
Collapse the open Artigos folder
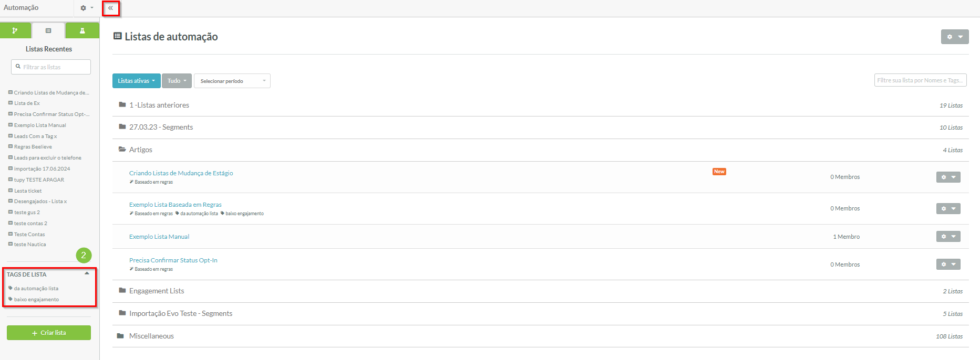pyautogui.click(x=140, y=150)
